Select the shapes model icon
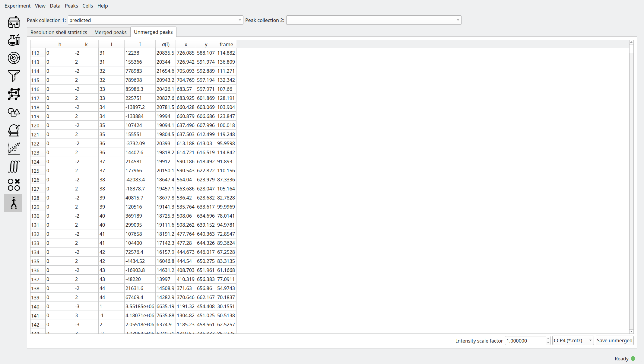The height and width of the screenshot is (364, 644). [x=14, y=112]
